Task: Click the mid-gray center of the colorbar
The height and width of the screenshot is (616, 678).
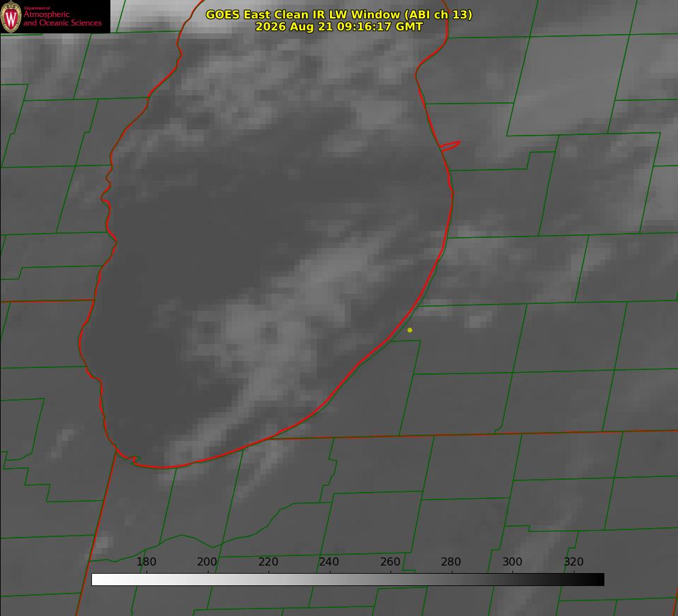Action: (348, 580)
